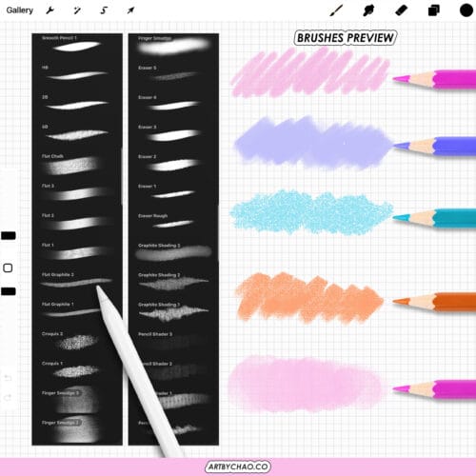This screenshot has height=476, width=476.
Task: Open the Layers panel
Action: coord(434,10)
